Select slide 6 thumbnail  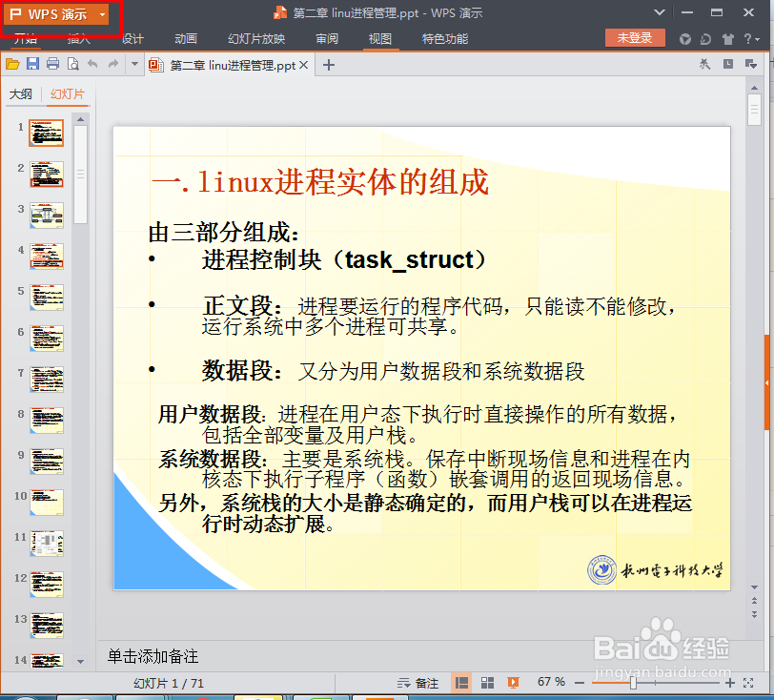tap(47, 339)
